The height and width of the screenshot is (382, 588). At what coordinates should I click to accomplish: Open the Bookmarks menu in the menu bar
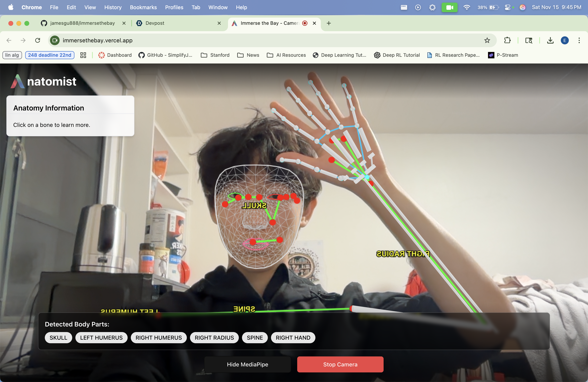(x=143, y=7)
